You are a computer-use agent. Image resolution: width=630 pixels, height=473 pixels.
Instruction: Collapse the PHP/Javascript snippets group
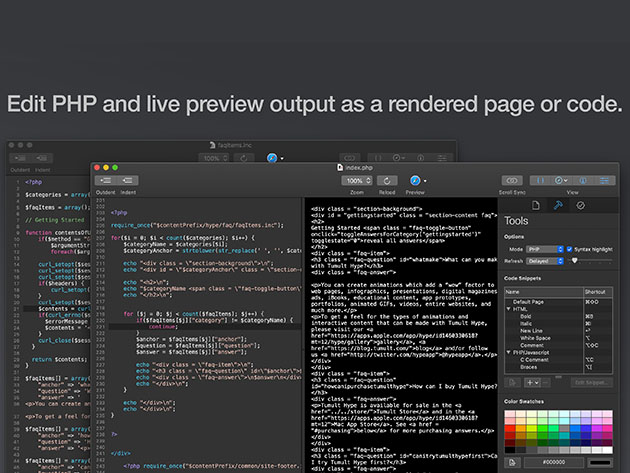pos(509,352)
